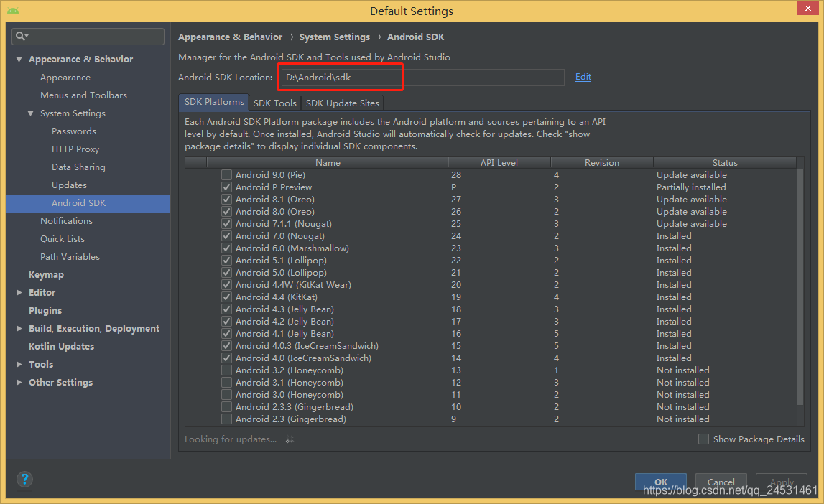
Task: Collapse the System Settings tree node
Action: (30, 113)
